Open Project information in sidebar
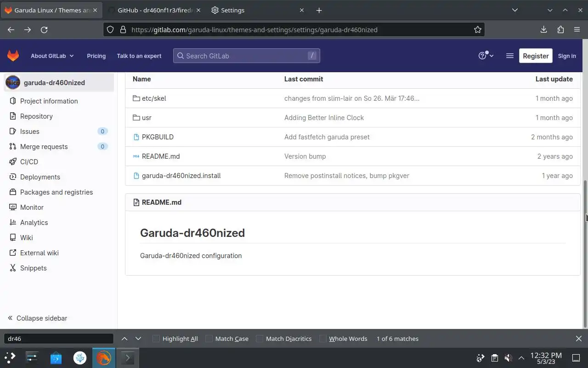 pos(59,101)
